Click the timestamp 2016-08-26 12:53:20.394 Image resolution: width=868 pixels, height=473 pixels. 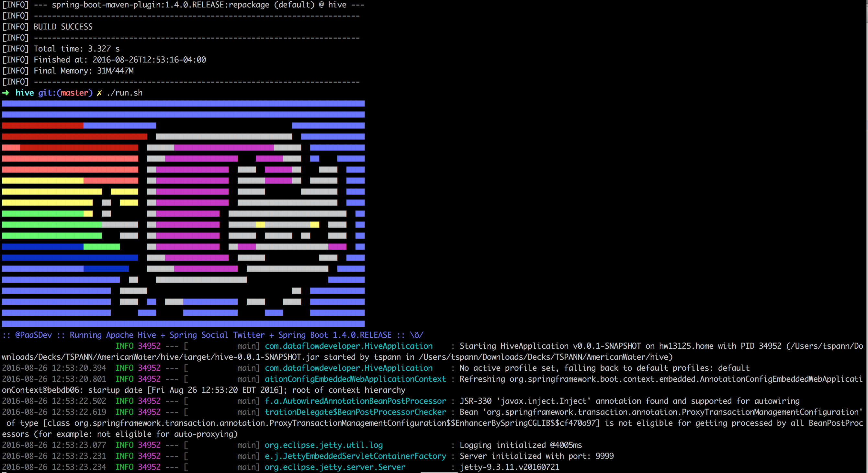point(54,368)
